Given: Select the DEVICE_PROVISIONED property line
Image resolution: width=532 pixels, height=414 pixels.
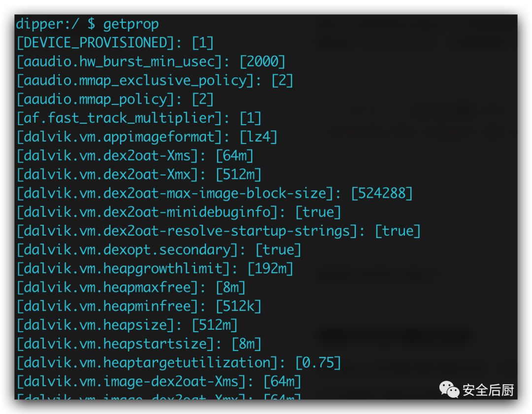Looking at the screenshot, I should tap(115, 43).
